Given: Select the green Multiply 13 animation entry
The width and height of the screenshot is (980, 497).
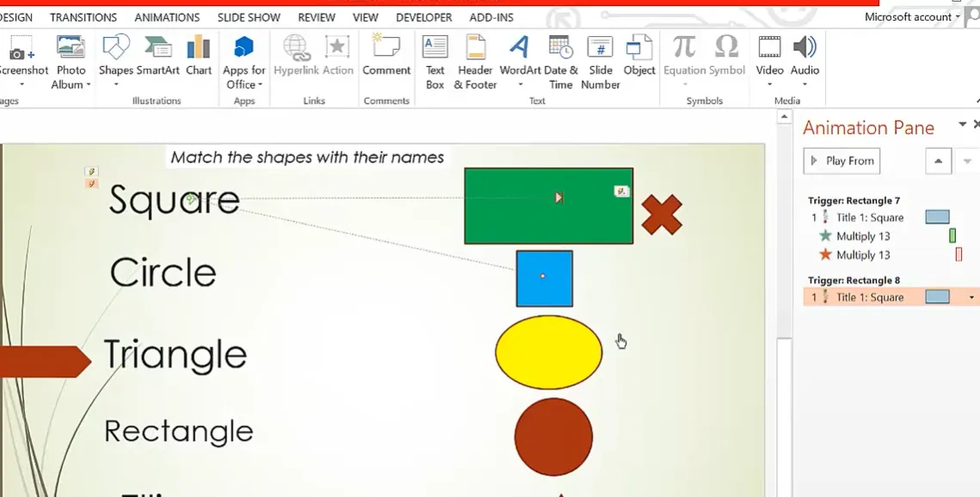Looking at the screenshot, I should point(863,236).
